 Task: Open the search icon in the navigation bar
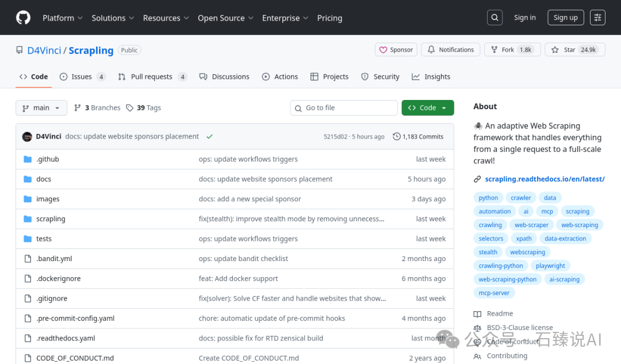tap(494, 17)
